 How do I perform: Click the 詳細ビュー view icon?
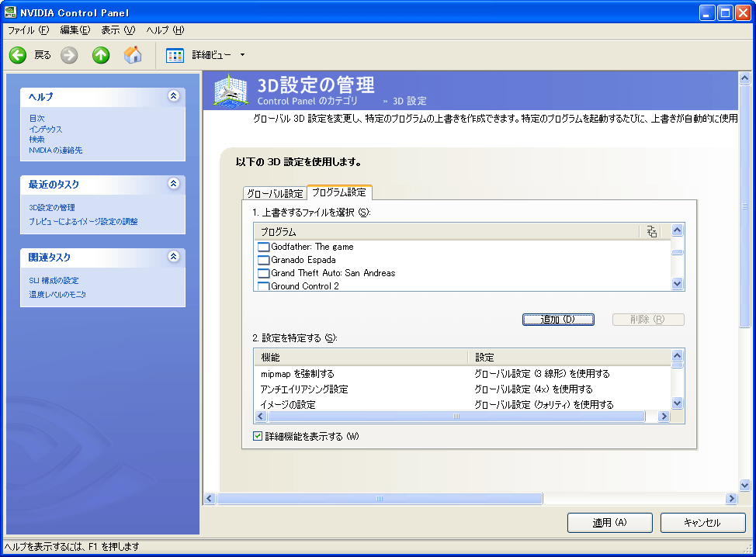coord(175,55)
